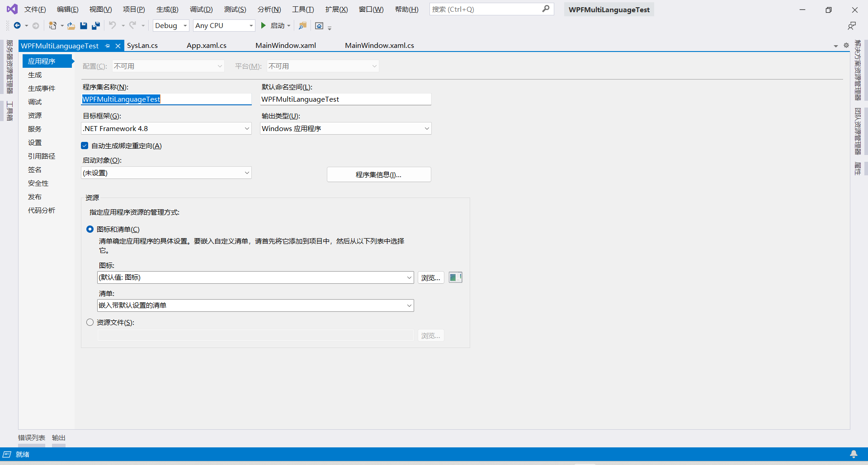Click the 程序集信息 button
The height and width of the screenshot is (465, 868).
tap(379, 174)
